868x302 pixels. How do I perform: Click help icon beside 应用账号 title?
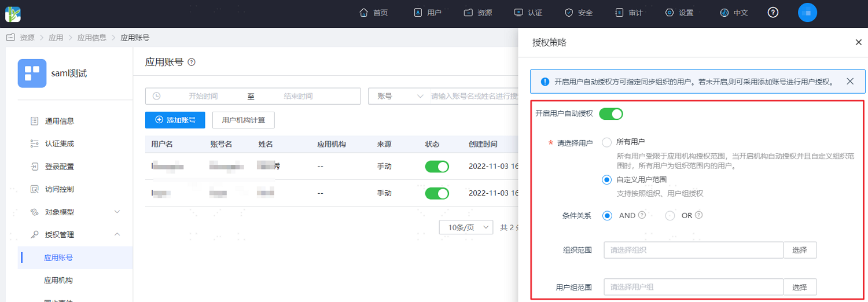(x=192, y=62)
